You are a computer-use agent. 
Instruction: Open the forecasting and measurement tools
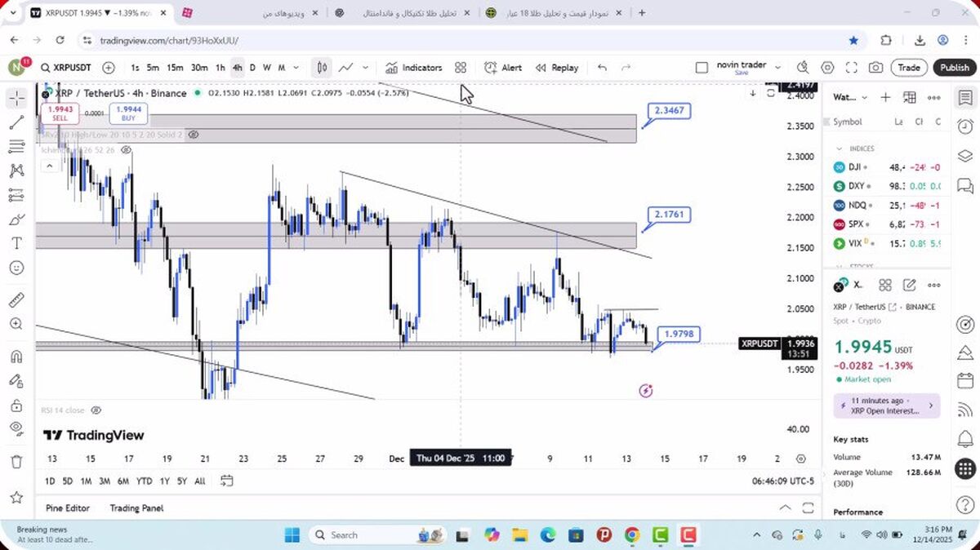tap(16, 195)
